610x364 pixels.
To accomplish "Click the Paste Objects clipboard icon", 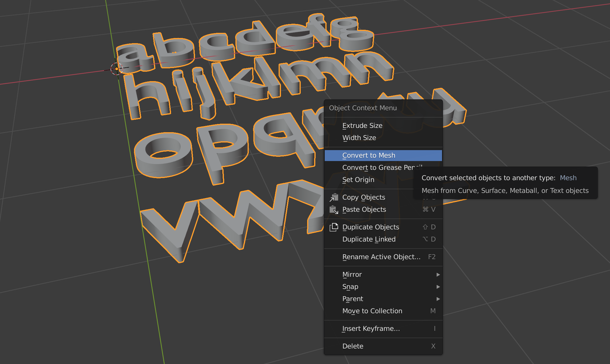I will coord(334,210).
